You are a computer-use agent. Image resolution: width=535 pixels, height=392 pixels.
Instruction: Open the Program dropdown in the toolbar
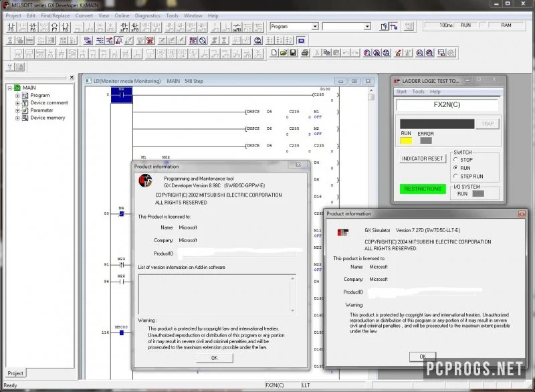(315, 26)
